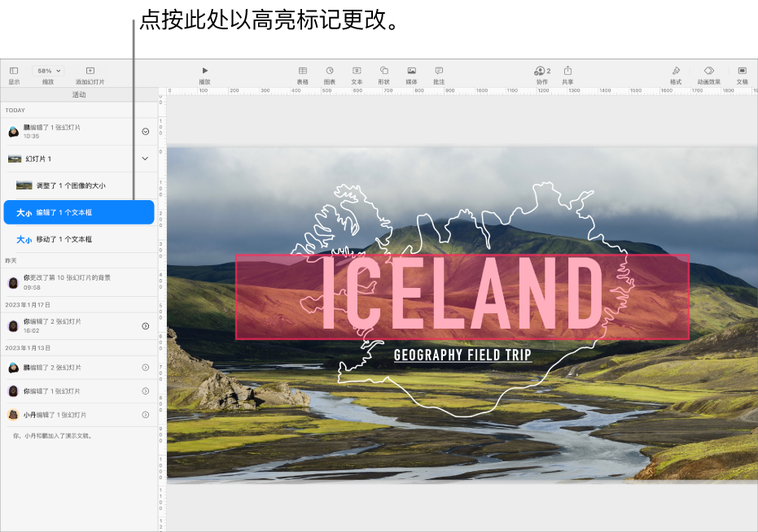Add a text box with 文本 icon
758x532 pixels.
[357, 71]
